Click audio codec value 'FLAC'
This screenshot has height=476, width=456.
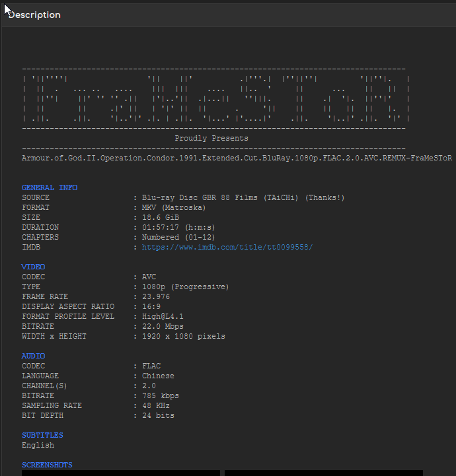tap(151, 366)
